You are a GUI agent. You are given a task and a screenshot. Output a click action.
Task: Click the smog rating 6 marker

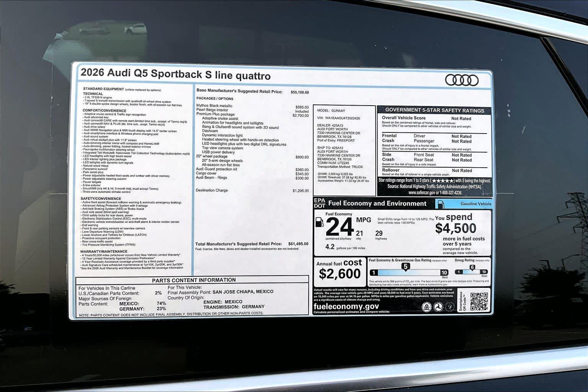(472, 267)
